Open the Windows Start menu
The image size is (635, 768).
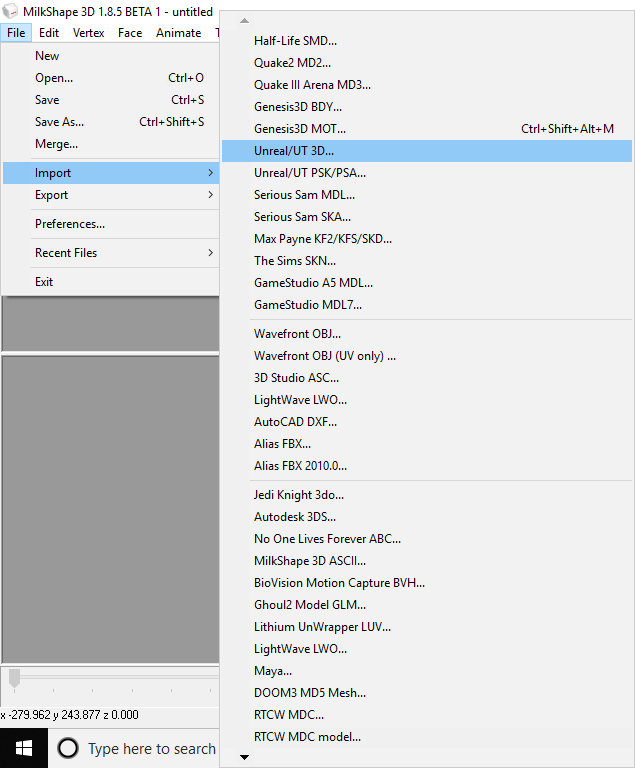(x=24, y=748)
